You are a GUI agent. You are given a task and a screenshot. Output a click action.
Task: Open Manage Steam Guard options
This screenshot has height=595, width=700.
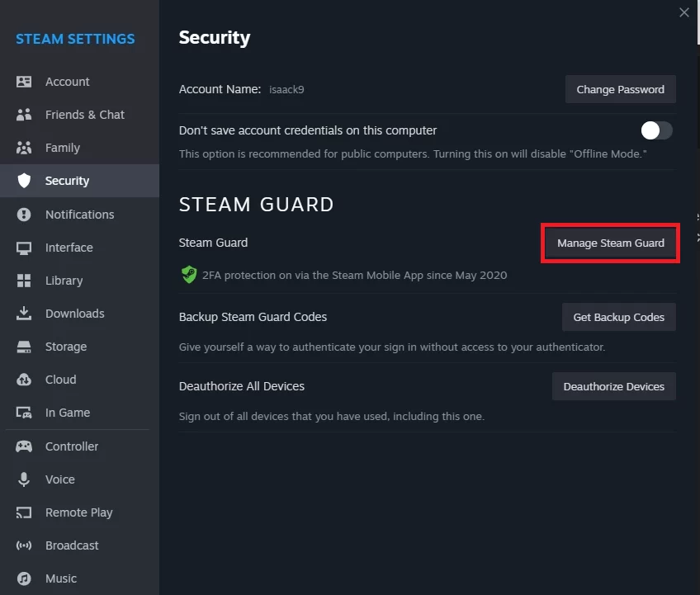coord(610,243)
